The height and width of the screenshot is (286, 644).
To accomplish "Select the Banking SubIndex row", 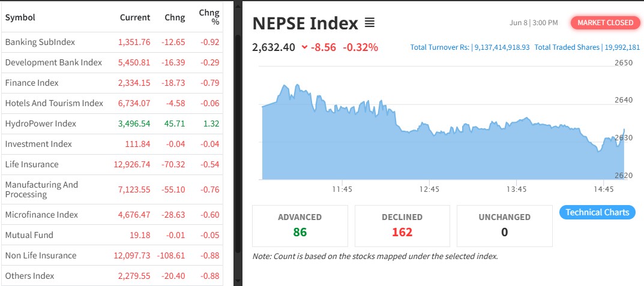I will coord(40,43).
